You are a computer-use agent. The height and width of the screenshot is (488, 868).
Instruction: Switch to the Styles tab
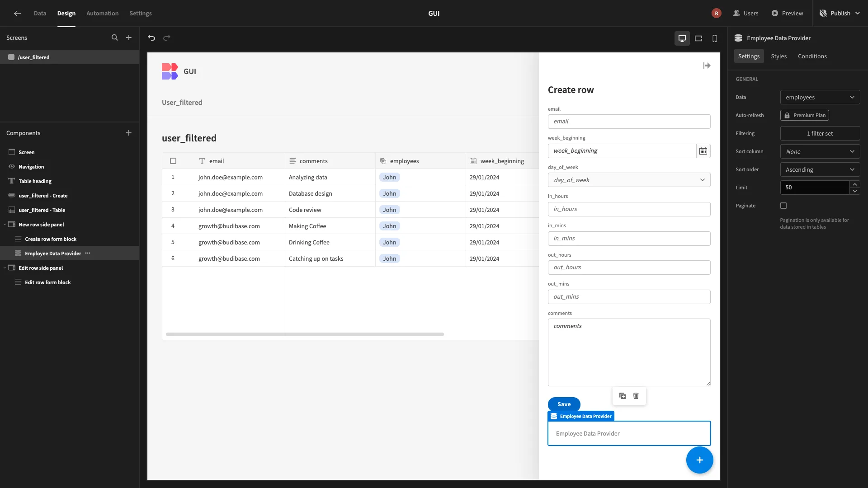point(779,56)
